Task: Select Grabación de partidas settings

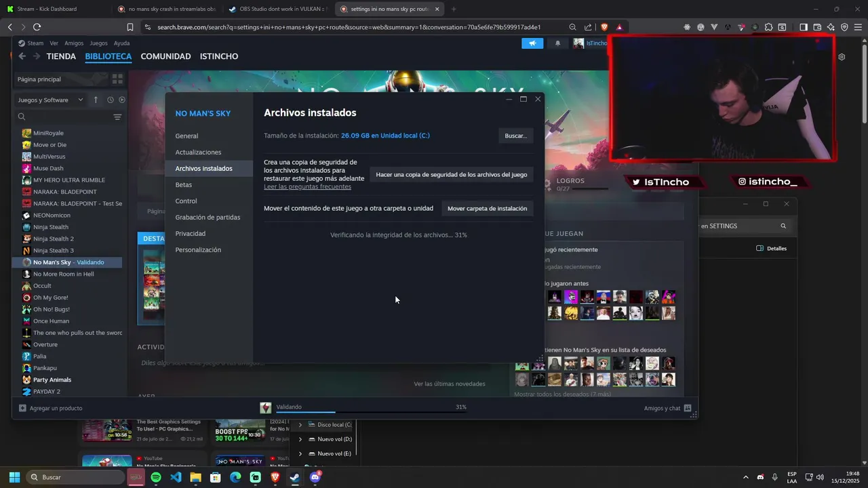Action: [x=208, y=218]
